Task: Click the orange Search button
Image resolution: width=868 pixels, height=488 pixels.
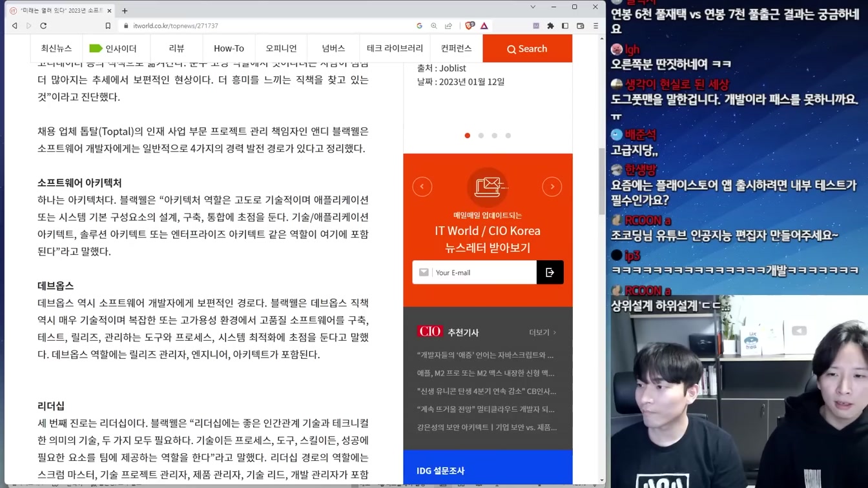Action: pyautogui.click(x=527, y=48)
